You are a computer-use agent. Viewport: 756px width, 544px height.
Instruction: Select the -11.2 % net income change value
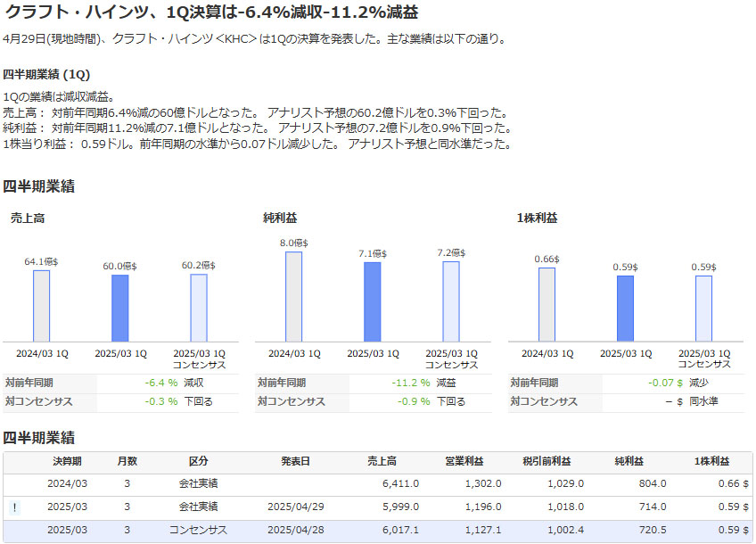(410, 383)
